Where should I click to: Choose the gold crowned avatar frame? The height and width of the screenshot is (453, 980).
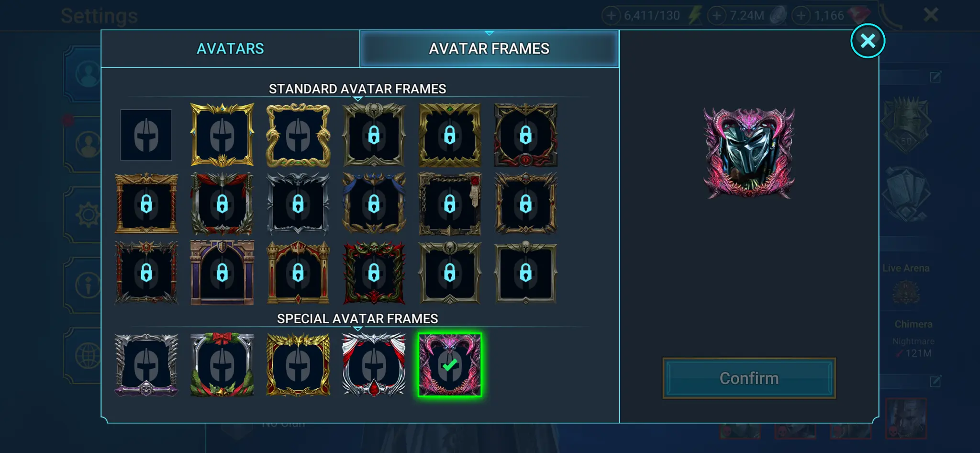[x=222, y=135]
